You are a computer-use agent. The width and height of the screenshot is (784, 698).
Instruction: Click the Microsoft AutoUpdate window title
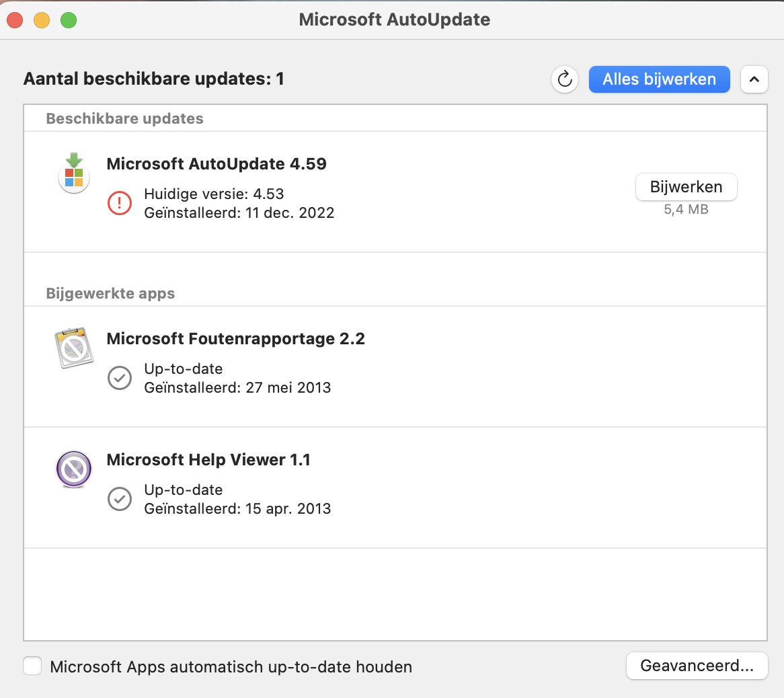point(395,20)
